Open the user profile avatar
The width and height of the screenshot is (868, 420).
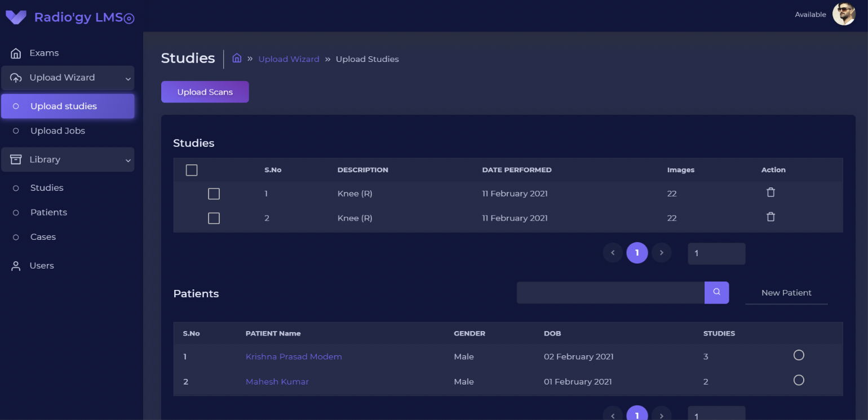pyautogui.click(x=844, y=14)
